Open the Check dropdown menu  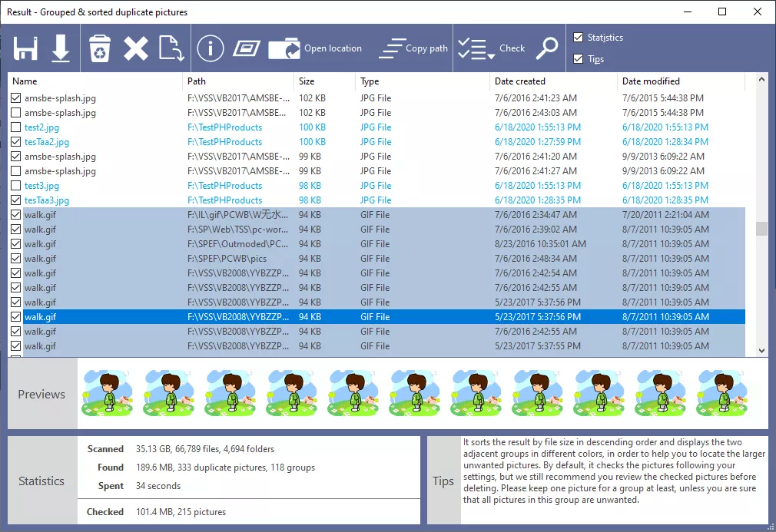point(492,48)
